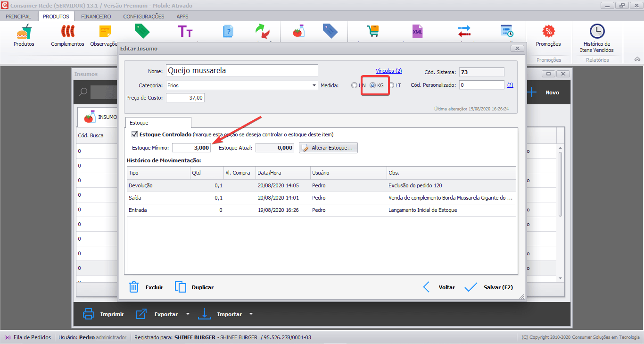The height and width of the screenshot is (344, 644).
Task: Select the LT measure radio button
Action: 391,85
